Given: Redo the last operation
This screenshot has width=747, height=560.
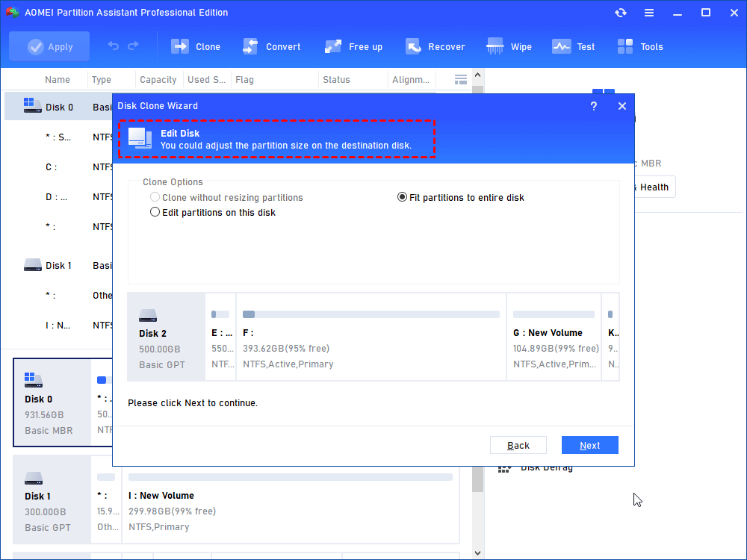Looking at the screenshot, I should coord(134,46).
